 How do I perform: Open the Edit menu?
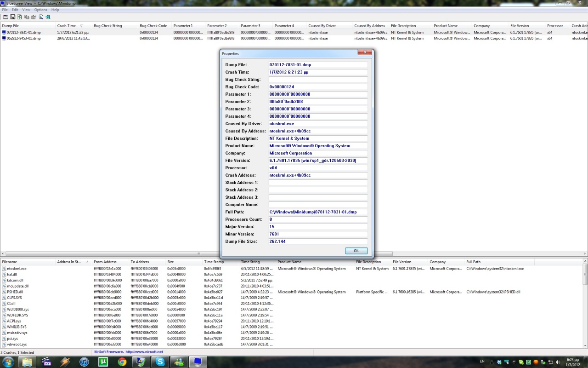15,10
